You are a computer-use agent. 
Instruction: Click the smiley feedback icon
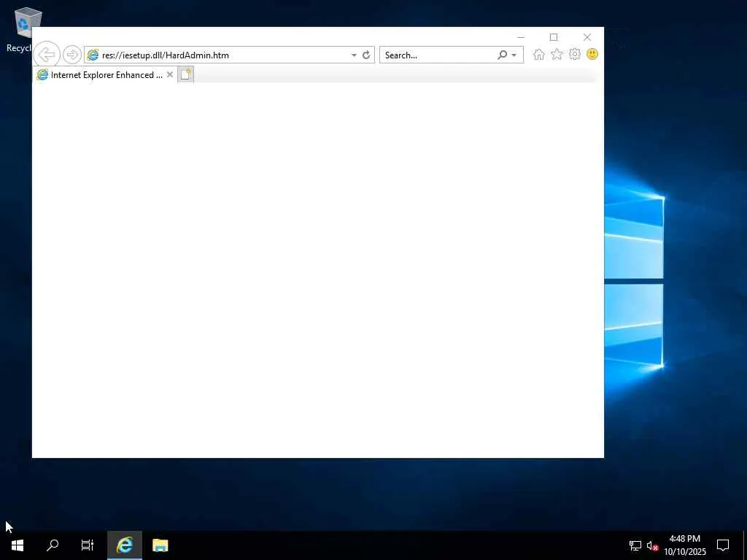pos(592,54)
